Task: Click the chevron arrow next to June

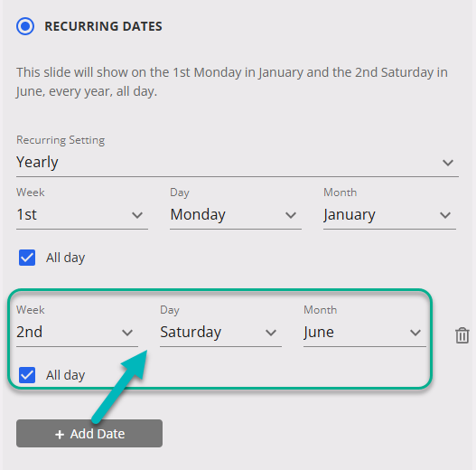Action: [x=415, y=333]
